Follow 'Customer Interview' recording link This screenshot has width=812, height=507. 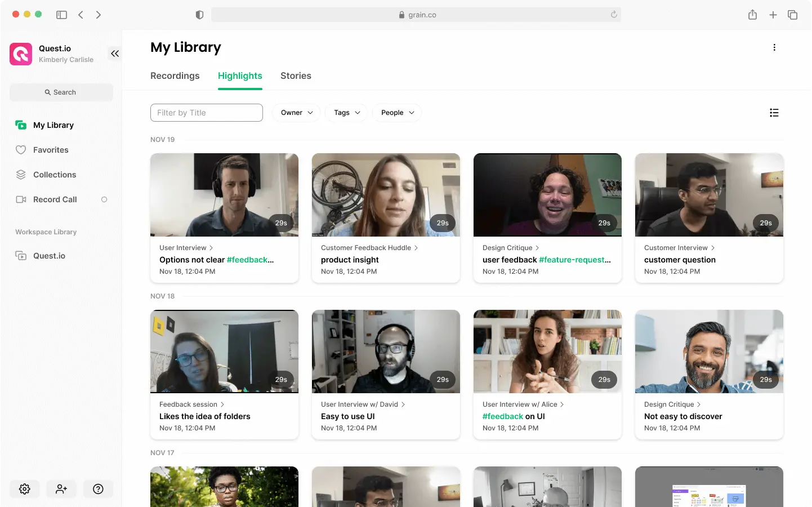(679, 248)
